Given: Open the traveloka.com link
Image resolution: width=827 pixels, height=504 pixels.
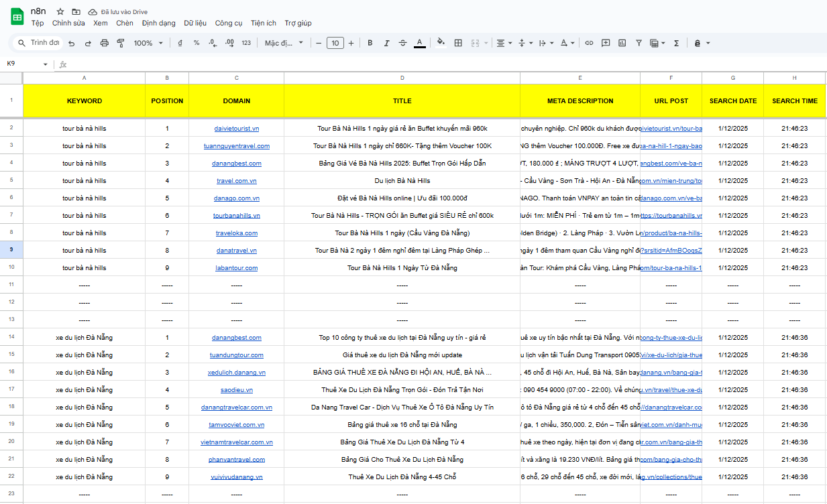Looking at the screenshot, I should point(237,233).
